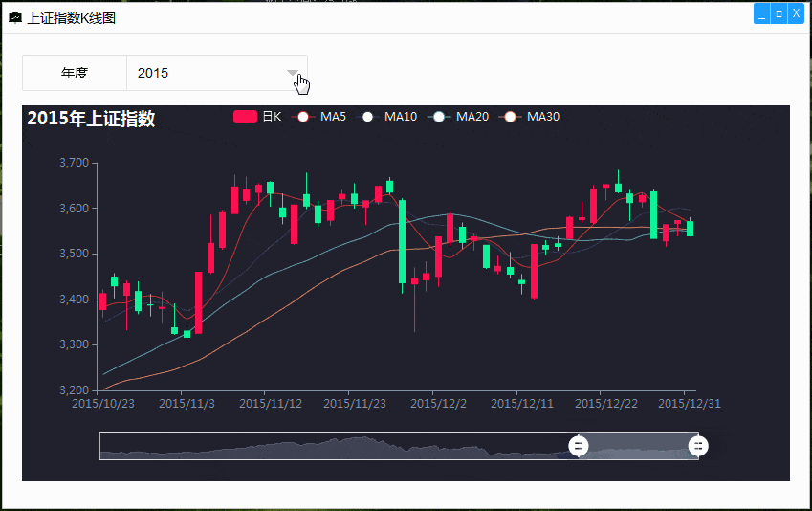
Task: Click the 3,700 y-axis label
Action: (74, 163)
